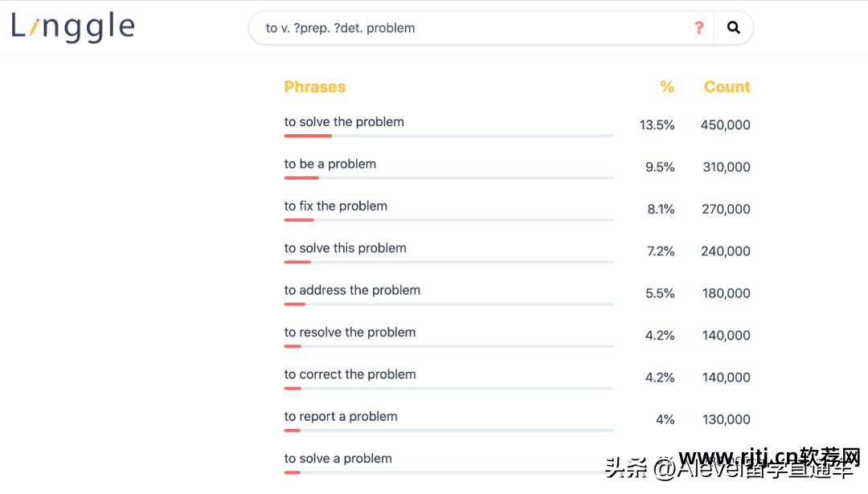Viewport: 868px width, 494px height.
Task: Click the count value 450,000
Action: point(726,125)
